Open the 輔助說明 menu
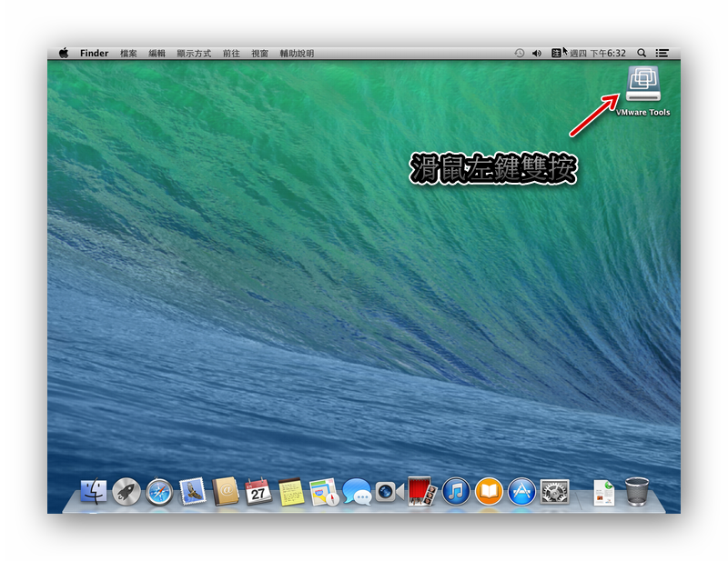728x561 pixels. (x=297, y=54)
